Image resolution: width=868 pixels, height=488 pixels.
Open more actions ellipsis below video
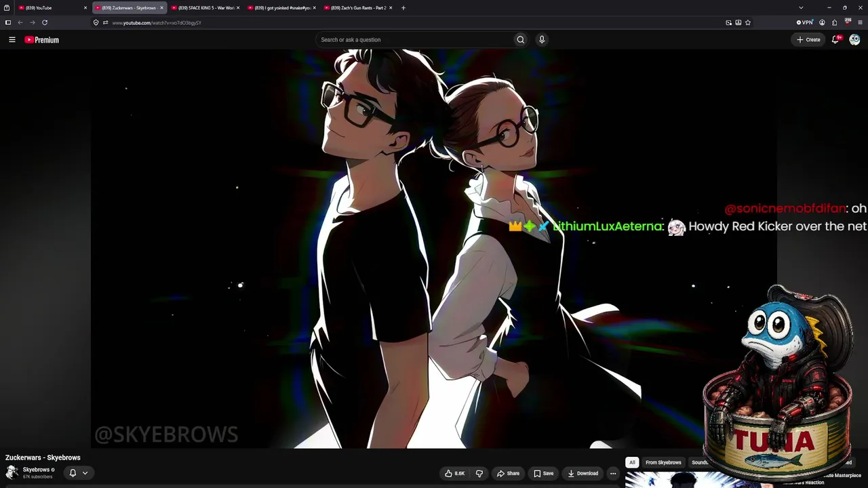coord(613,473)
